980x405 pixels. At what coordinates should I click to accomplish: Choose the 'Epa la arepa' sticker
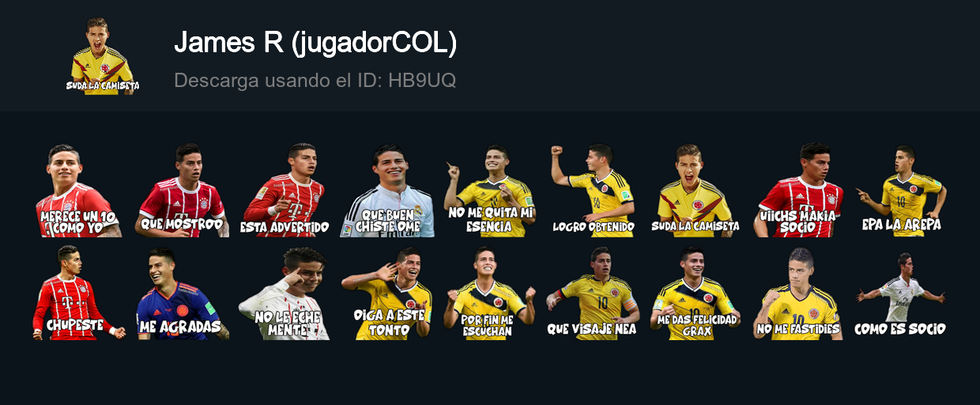(901, 191)
